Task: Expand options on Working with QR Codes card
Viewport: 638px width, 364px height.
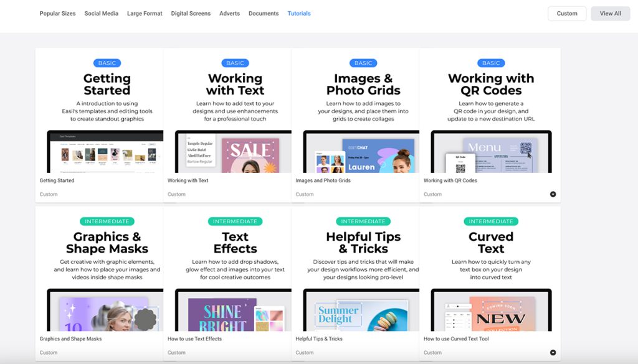Action: 552,194
